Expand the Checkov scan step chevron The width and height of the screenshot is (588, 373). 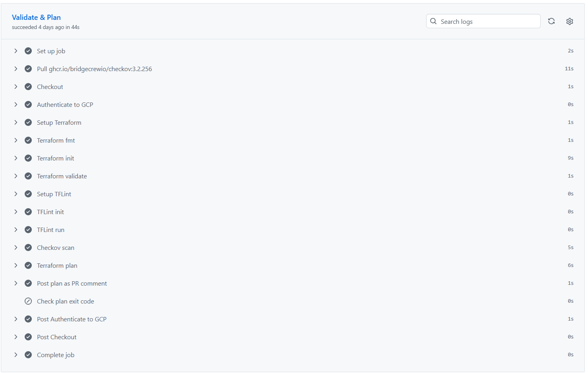click(x=16, y=247)
